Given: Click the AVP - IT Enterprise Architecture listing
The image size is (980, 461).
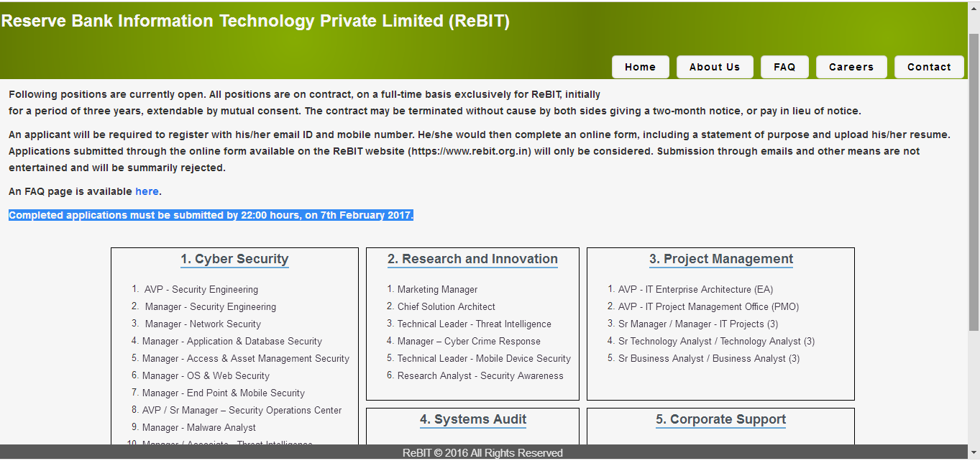Looking at the screenshot, I should (695, 289).
